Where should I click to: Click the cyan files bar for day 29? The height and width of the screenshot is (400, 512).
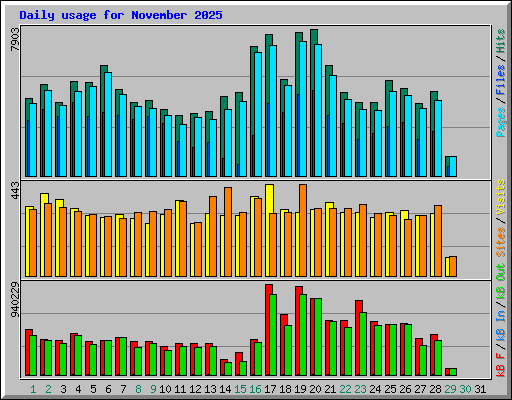453,166
